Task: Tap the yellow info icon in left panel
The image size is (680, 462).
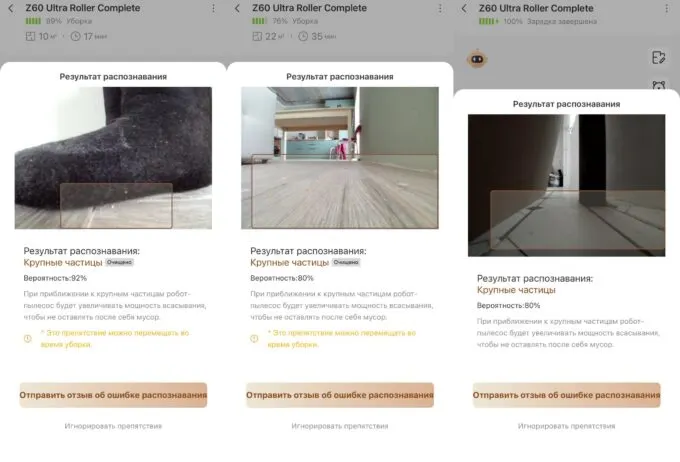Action: 28,338
